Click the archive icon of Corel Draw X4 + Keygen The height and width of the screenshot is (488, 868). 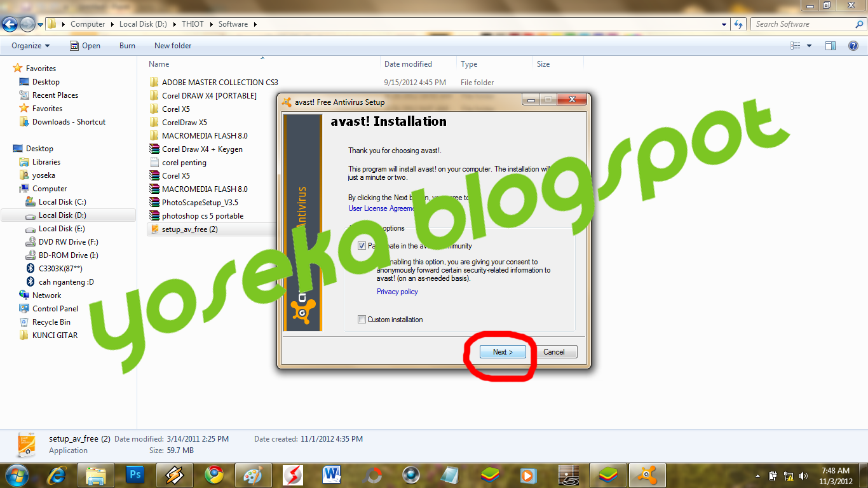tap(154, 149)
